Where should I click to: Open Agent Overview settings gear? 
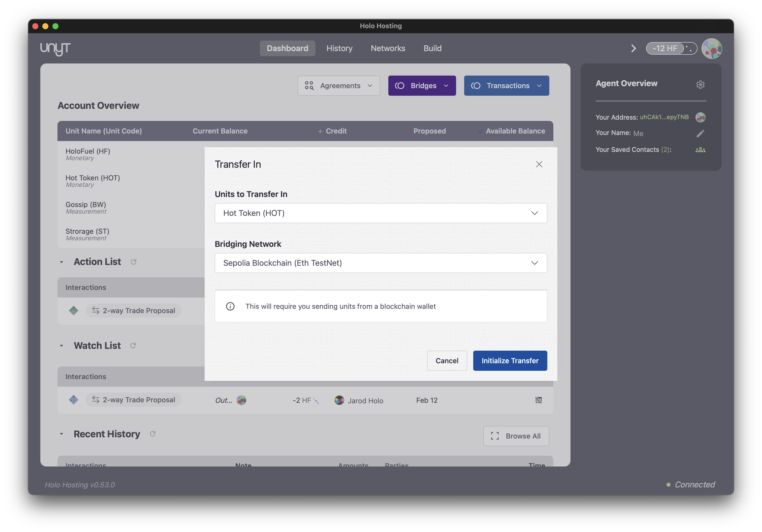[700, 85]
